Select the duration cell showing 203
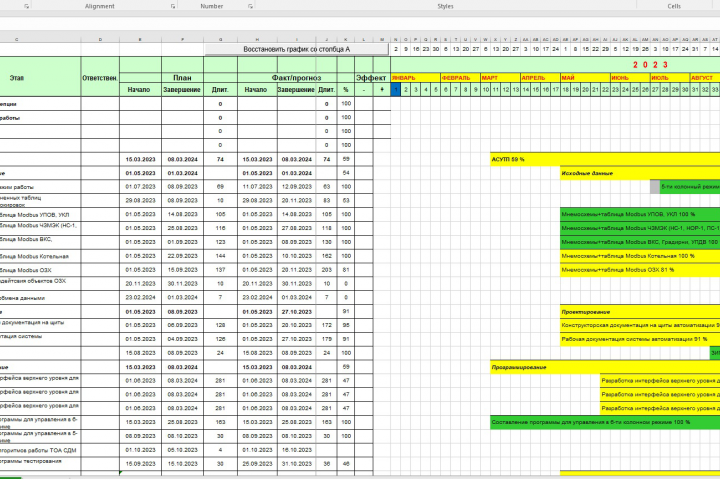720x480 pixels. tap(326, 270)
